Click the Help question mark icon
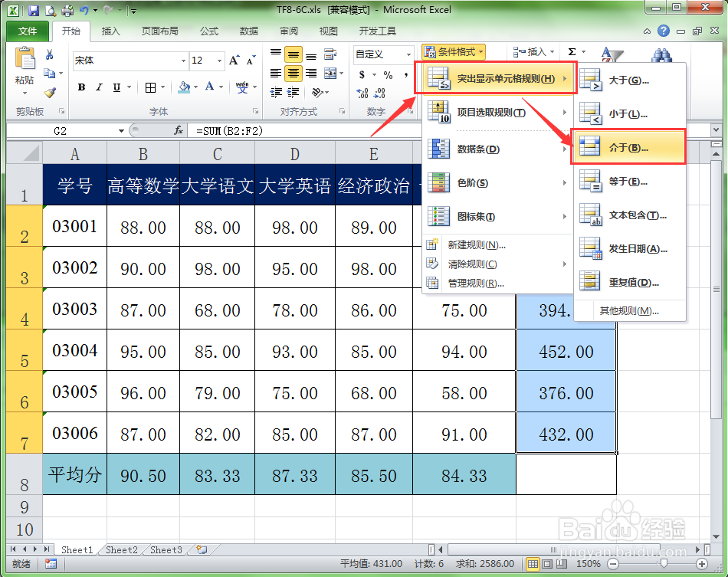728x577 pixels. point(664,31)
